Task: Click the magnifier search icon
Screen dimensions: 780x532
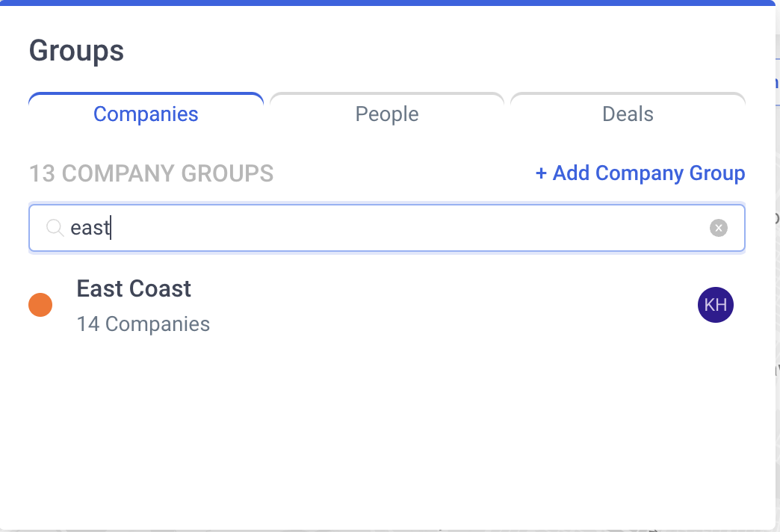Action: click(55, 228)
